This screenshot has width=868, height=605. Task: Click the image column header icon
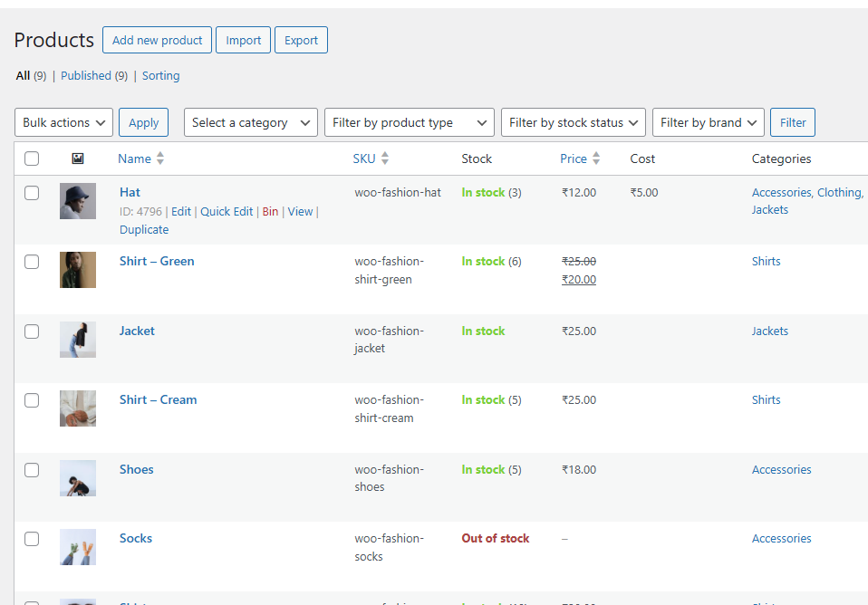[x=78, y=158]
